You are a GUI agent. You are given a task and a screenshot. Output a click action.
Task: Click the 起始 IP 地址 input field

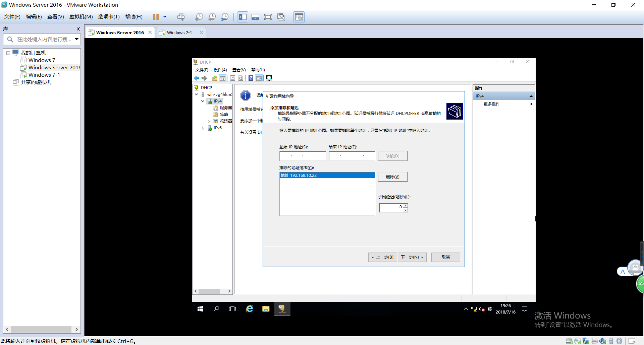pos(303,156)
